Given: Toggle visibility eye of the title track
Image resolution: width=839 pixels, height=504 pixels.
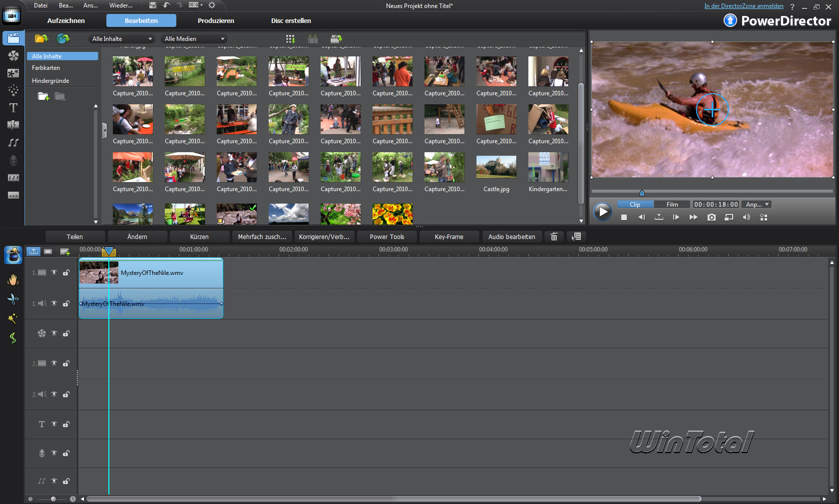Looking at the screenshot, I should click(x=54, y=424).
